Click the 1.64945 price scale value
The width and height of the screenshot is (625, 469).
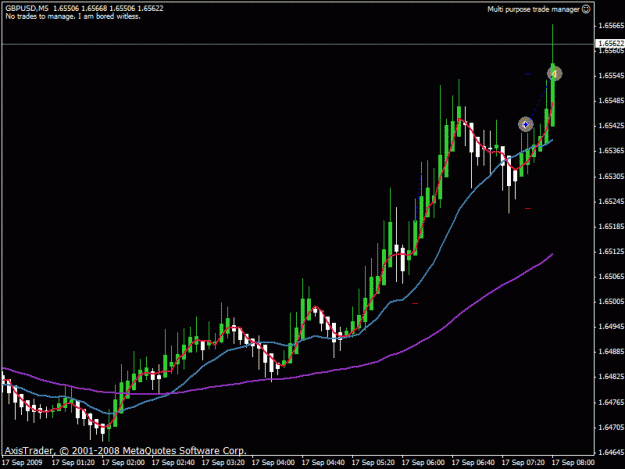click(x=611, y=327)
